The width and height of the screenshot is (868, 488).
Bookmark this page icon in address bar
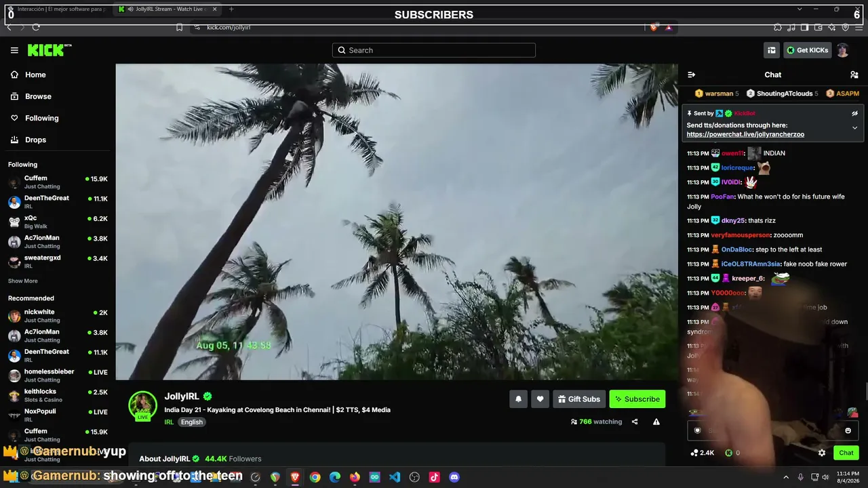coord(179,27)
